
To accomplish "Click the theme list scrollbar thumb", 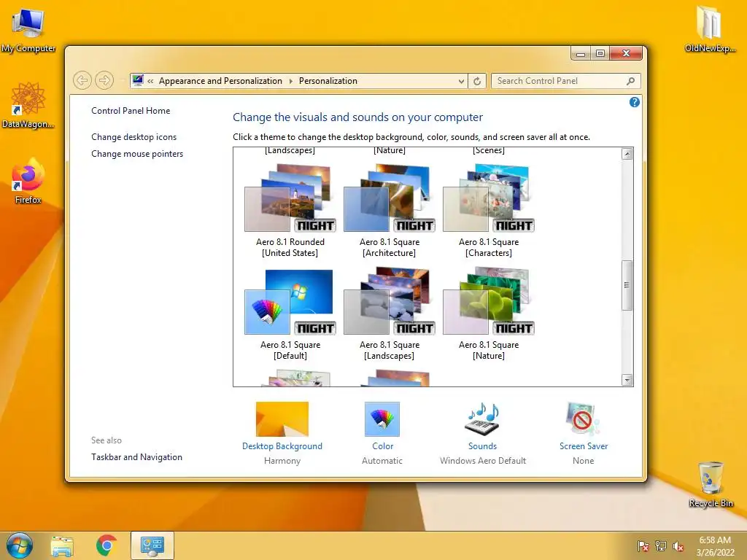I will (x=627, y=285).
